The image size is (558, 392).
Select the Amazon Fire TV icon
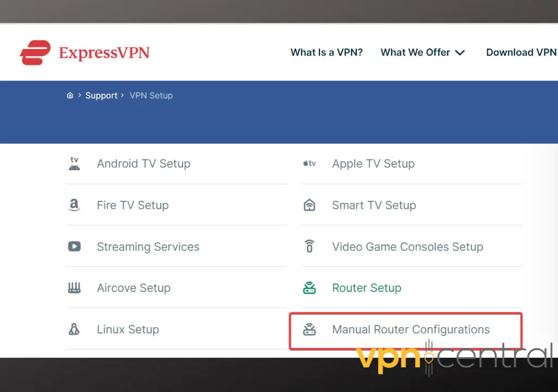[74, 205]
